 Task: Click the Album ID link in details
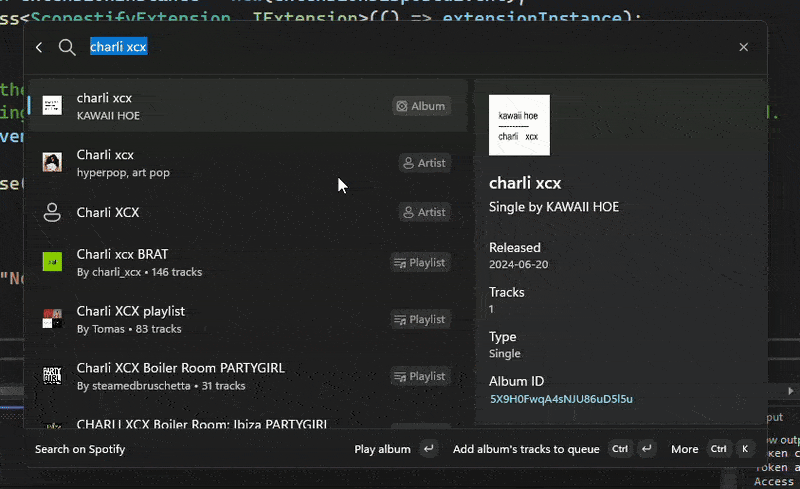[560, 399]
